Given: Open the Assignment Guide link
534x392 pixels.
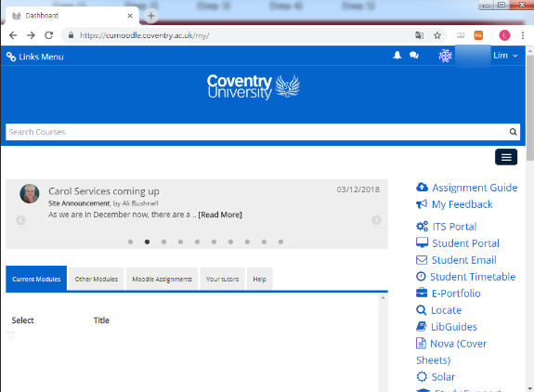Looking at the screenshot, I should point(475,188).
